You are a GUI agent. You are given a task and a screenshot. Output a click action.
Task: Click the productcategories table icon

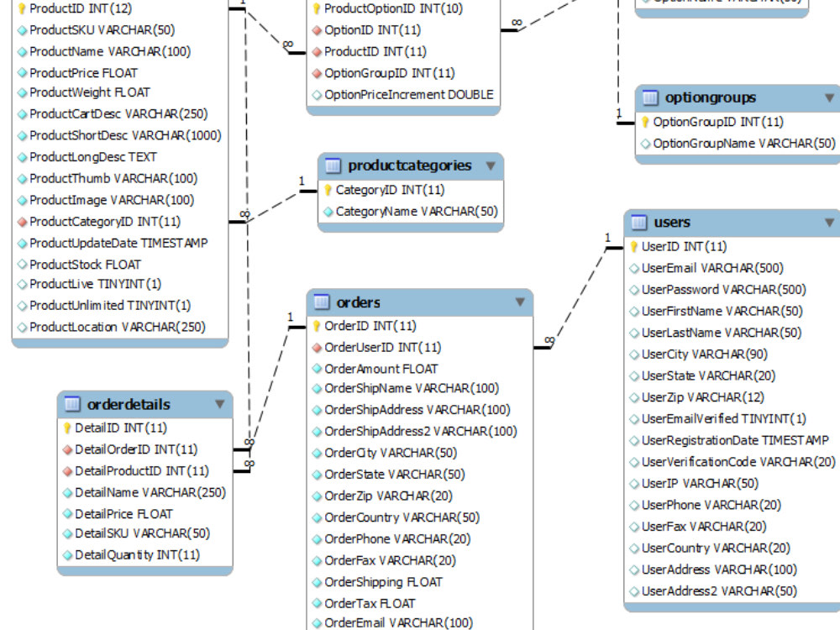coord(333,166)
